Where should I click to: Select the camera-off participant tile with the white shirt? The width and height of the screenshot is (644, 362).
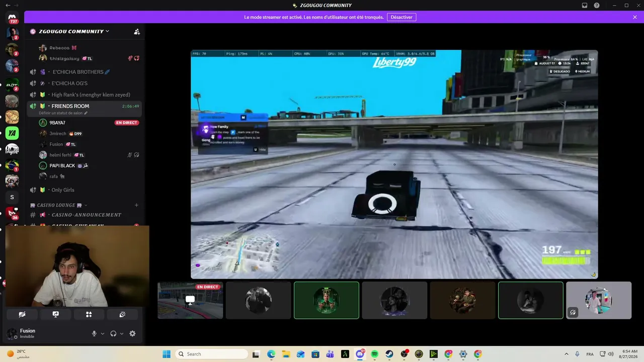[x=599, y=300]
